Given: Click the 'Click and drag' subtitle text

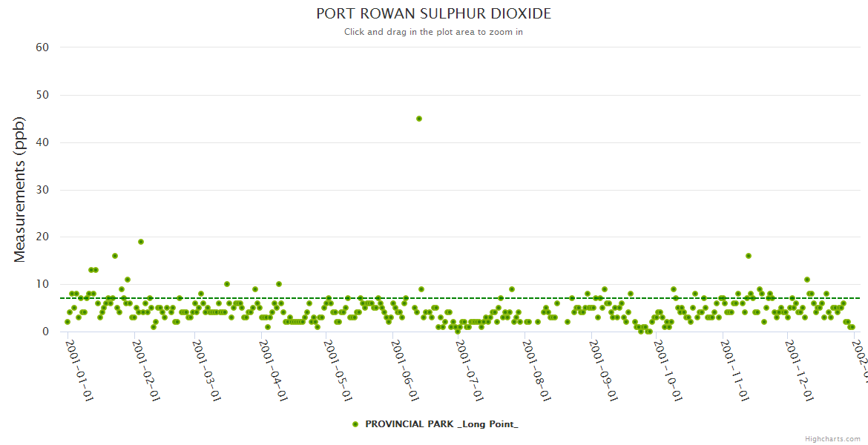Looking at the screenshot, I should 433,32.
